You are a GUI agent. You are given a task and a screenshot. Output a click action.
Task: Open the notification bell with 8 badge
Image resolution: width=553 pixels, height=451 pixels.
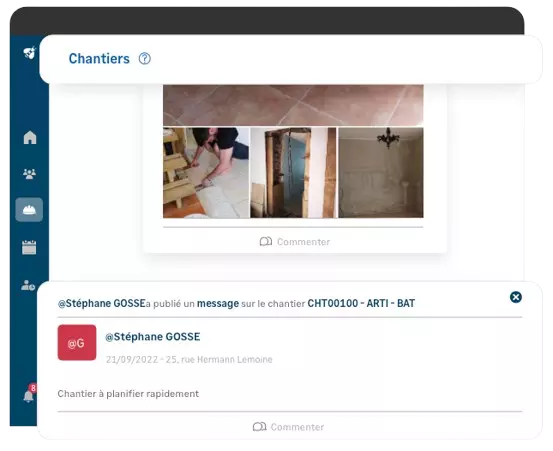[29, 394]
